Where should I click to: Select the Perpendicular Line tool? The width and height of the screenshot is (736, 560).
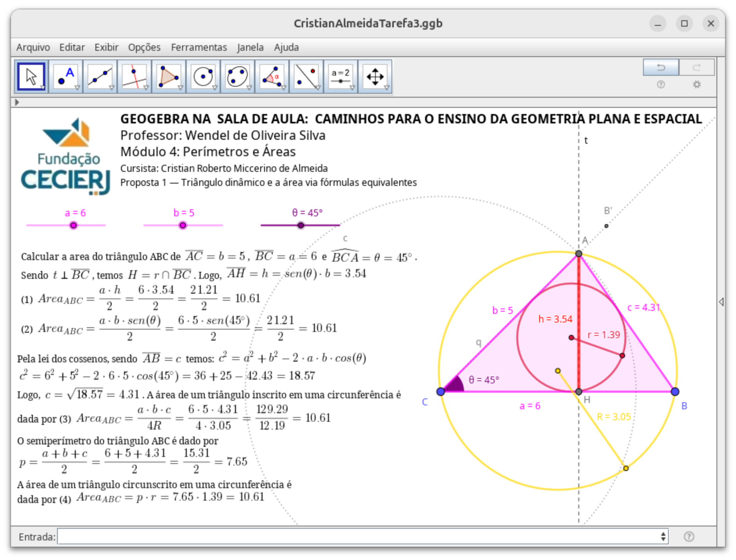(134, 77)
